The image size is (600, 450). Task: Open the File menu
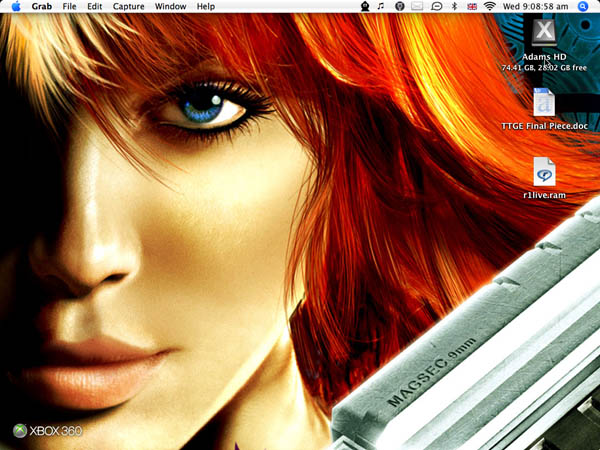pyautogui.click(x=69, y=7)
